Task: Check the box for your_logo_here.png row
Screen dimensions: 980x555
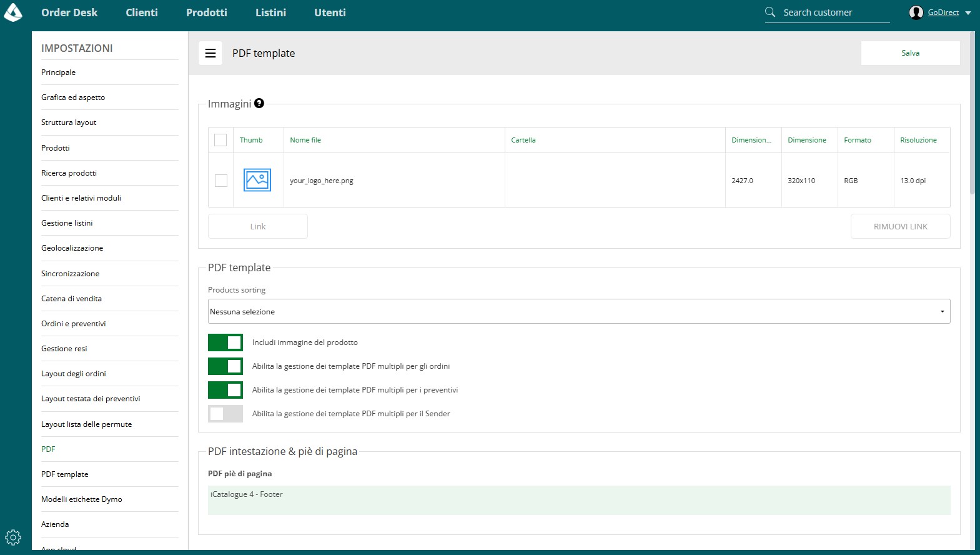Action: [221, 181]
